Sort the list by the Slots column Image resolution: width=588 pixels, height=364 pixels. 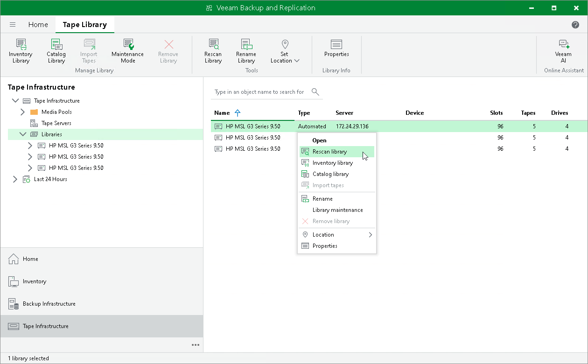pyautogui.click(x=497, y=113)
